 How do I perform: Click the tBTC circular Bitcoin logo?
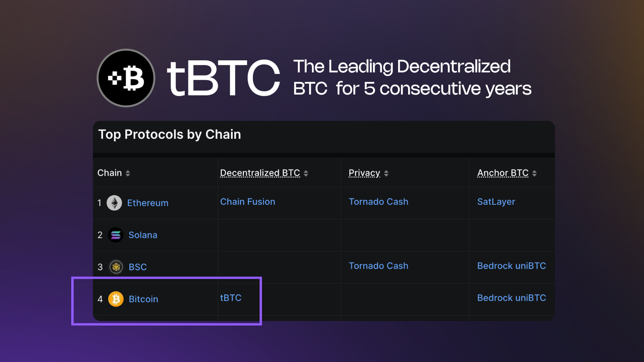pos(125,78)
